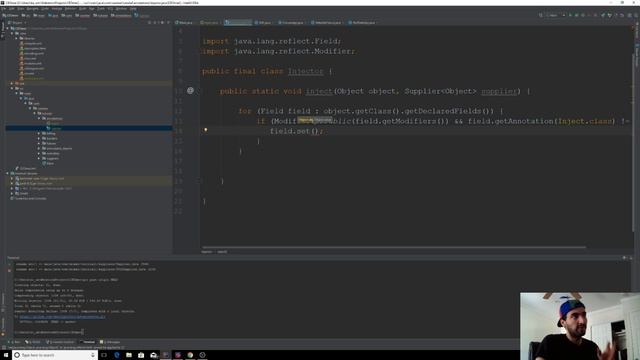This screenshot has width=640, height=360.
Task: Click the Windows taskbar search box
Action: (55, 355)
